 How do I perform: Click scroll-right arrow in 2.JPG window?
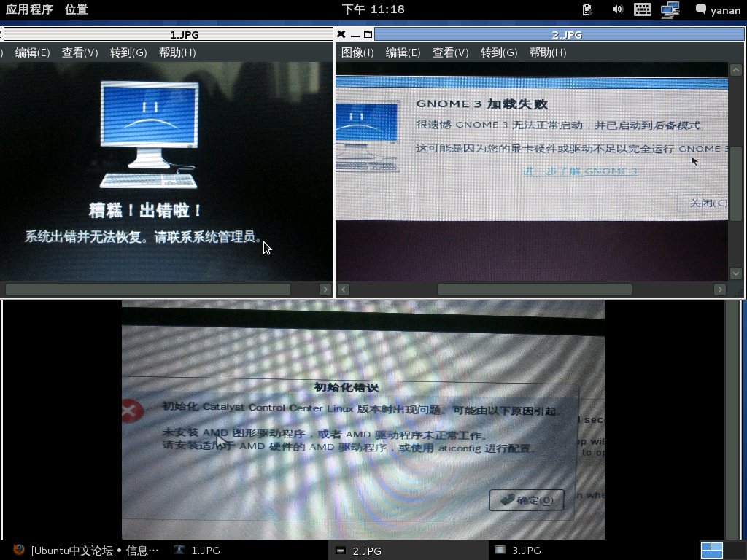tap(720, 289)
